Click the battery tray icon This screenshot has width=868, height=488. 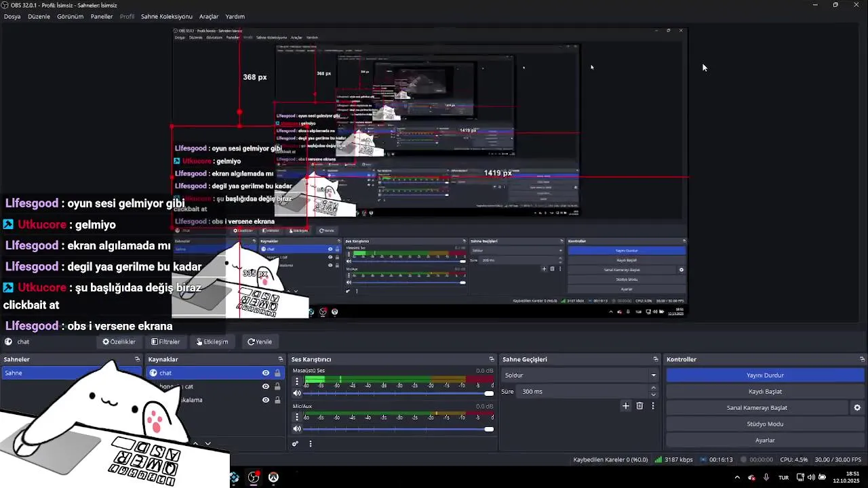tap(822, 477)
